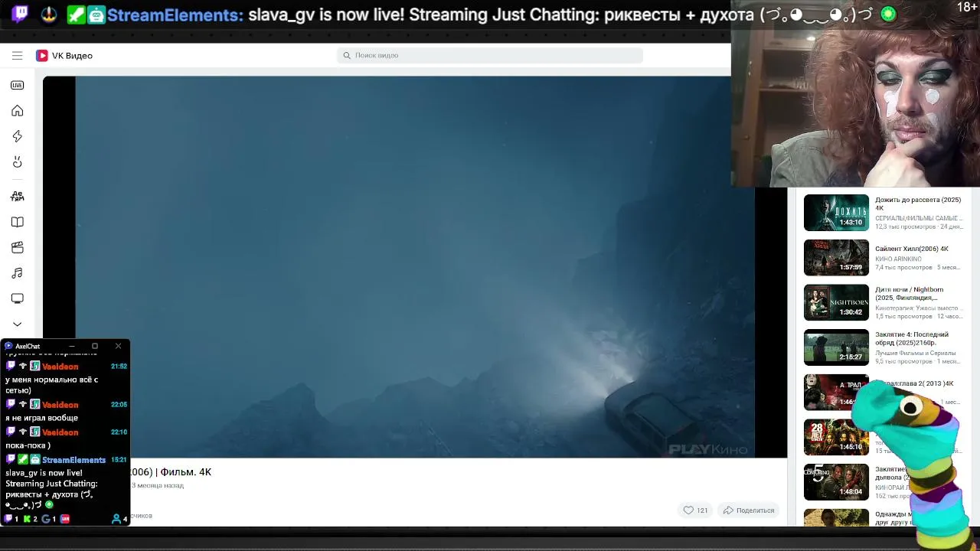
Task: Click Vaeldeon username at 22:05
Action: click(x=60, y=405)
